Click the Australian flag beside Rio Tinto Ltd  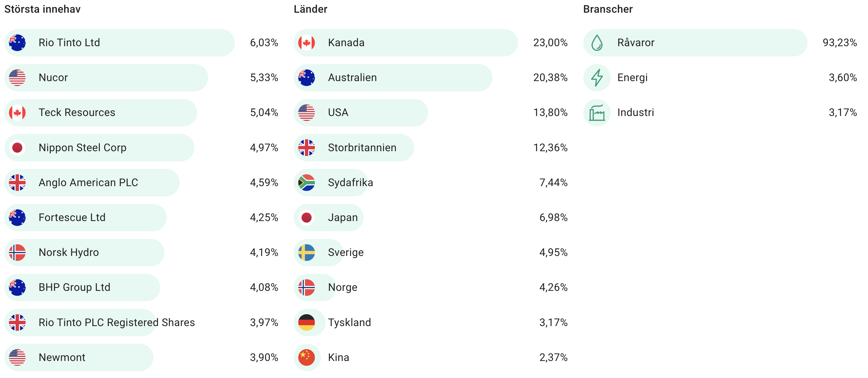coord(17,43)
